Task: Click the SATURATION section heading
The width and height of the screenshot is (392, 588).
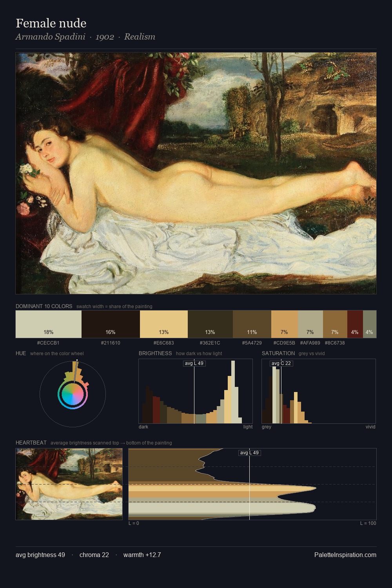Action: (x=278, y=353)
